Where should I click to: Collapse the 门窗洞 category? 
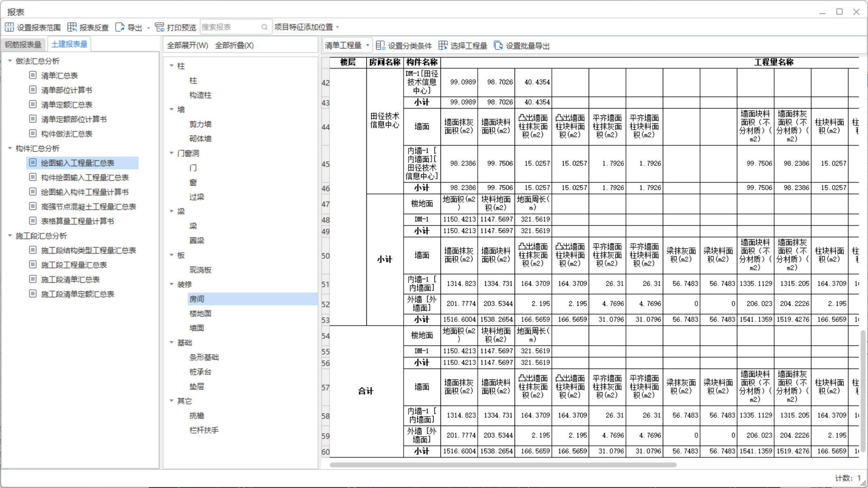point(172,153)
